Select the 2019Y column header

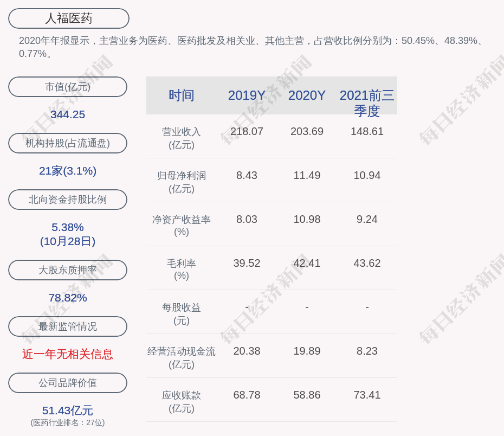click(x=247, y=95)
